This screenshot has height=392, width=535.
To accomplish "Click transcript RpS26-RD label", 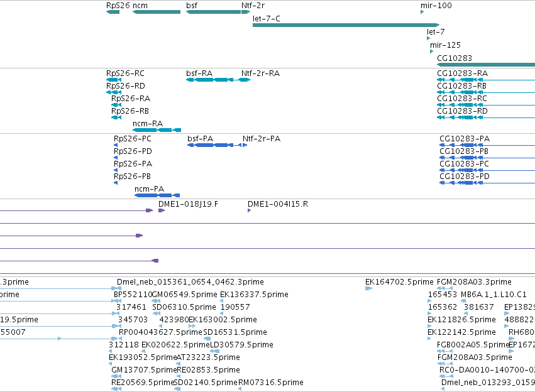I will click(126, 86).
